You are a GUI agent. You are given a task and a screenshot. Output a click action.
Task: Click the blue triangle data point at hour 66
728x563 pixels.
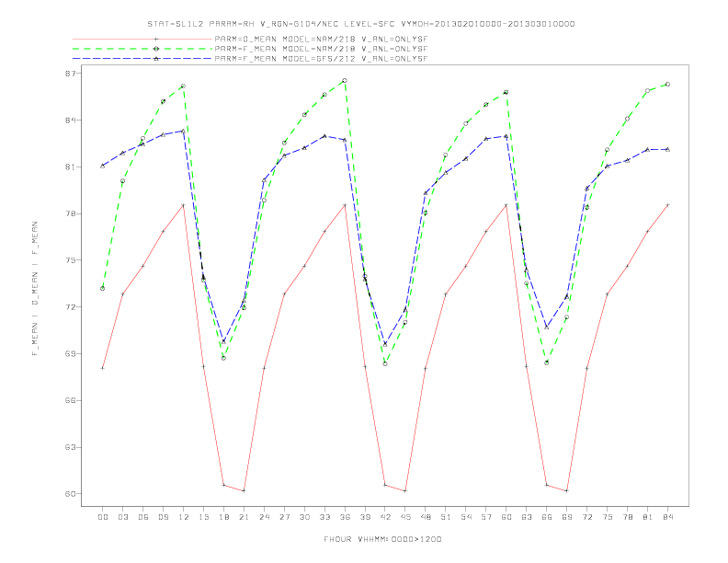pos(547,327)
